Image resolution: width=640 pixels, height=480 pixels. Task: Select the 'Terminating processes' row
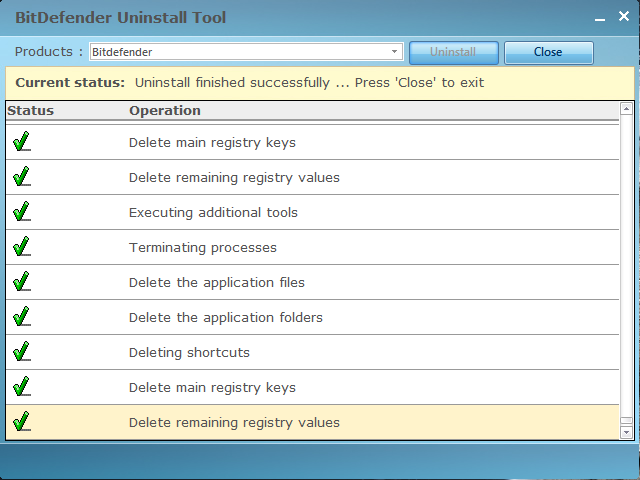312,247
